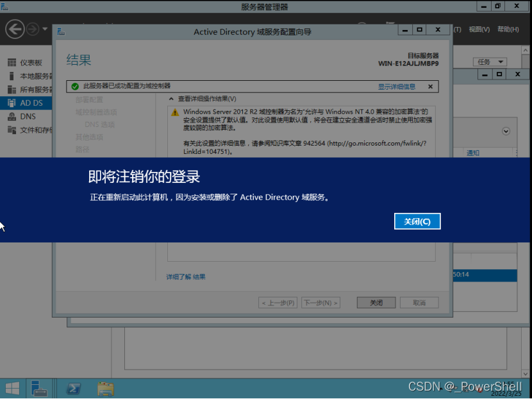The height and width of the screenshot is (399, 532).
Task: Select the 其他选项 wizard step
Action: pos(89,137)
